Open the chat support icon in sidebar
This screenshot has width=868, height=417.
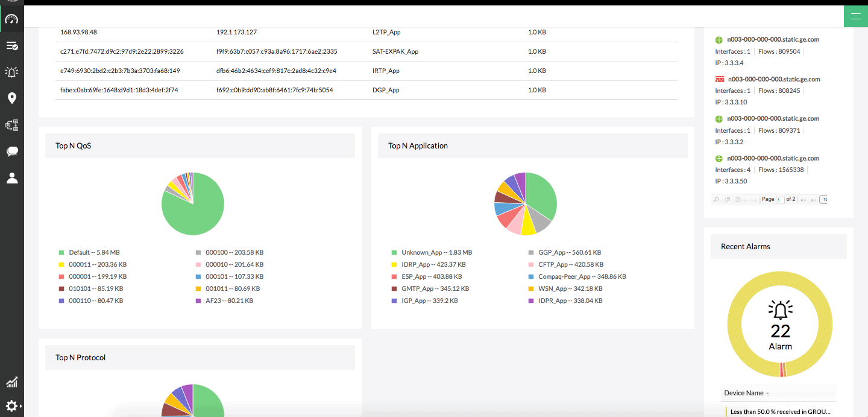(12, 151)
